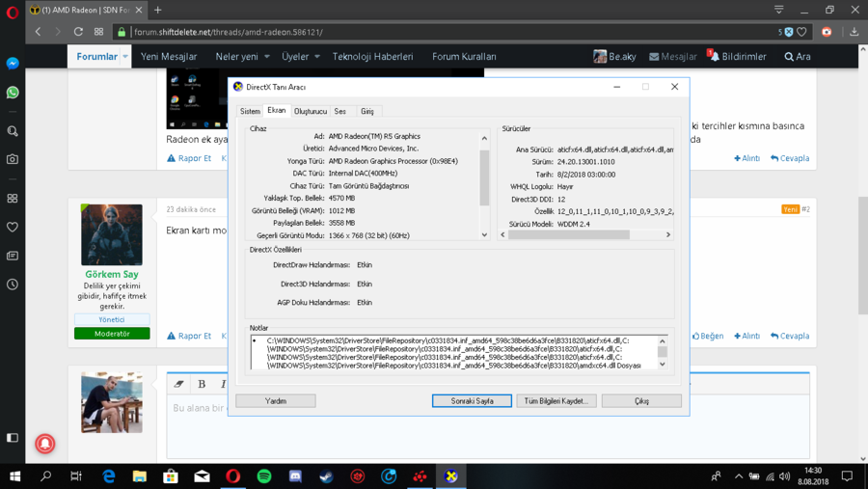The image size is (868, 489).
Task: Click Sürücüler horizontal scrollbar right arrow
Action: pos(668,234)
